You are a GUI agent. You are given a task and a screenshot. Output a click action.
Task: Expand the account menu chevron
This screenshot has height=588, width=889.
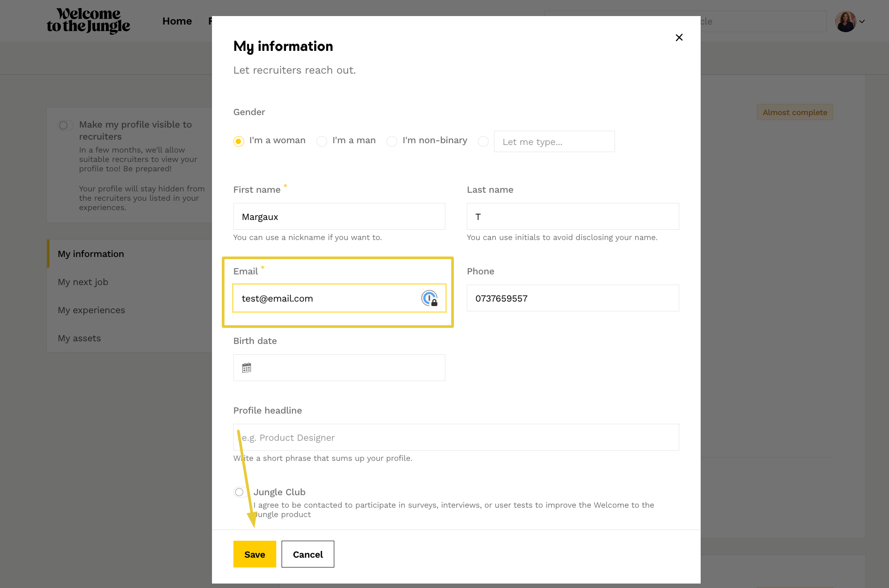point(862,21)
